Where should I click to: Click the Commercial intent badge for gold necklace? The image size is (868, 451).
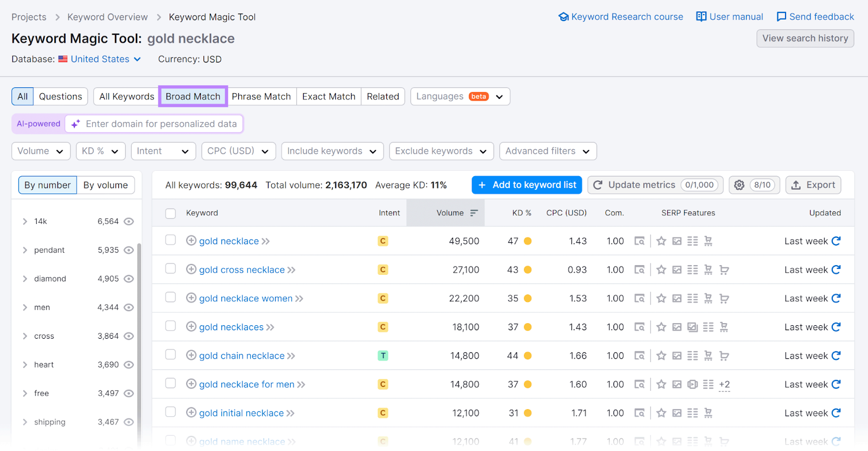point(383,241)
